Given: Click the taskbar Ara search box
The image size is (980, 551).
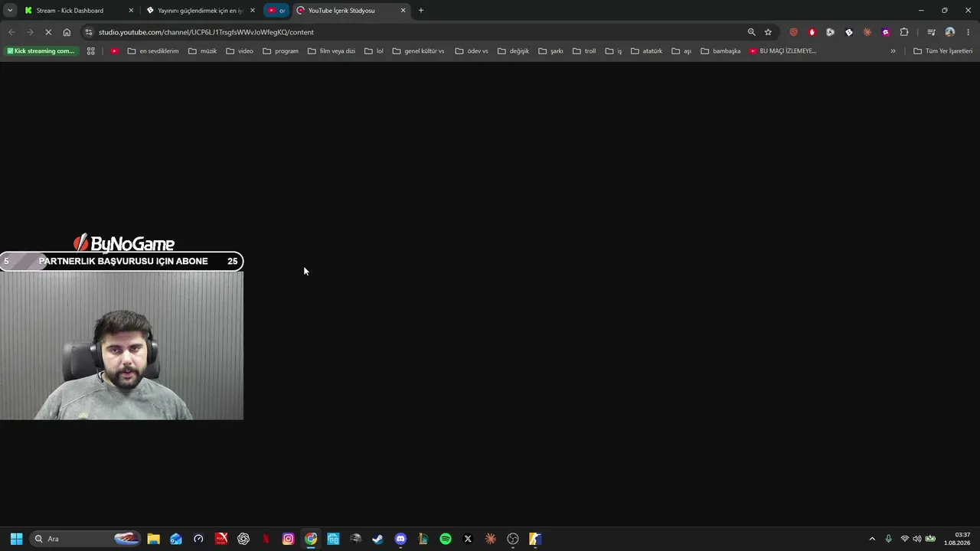Looking at the screenshot, I should click(86, 539).
